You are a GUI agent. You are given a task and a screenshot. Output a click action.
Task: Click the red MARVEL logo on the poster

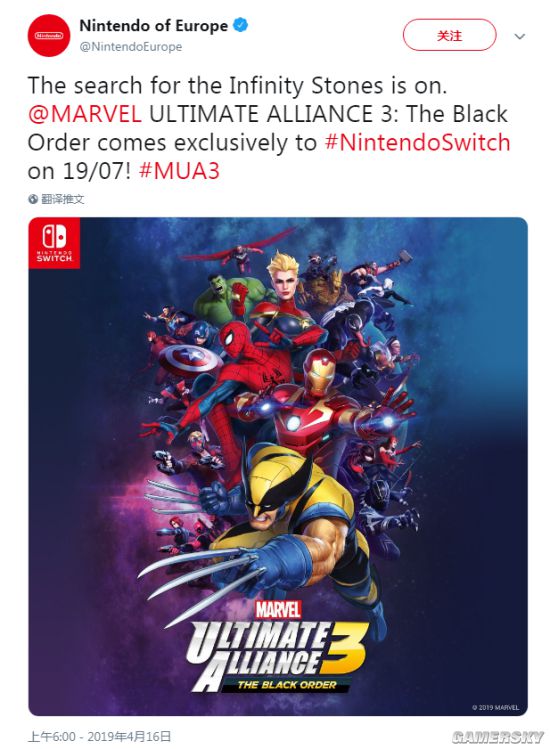pyautogui.click(x=278, y=610)
